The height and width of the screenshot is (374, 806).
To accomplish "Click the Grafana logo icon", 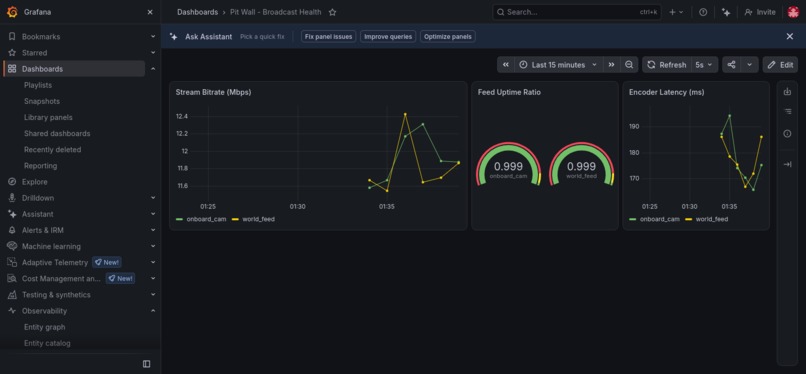I will 12,12.
